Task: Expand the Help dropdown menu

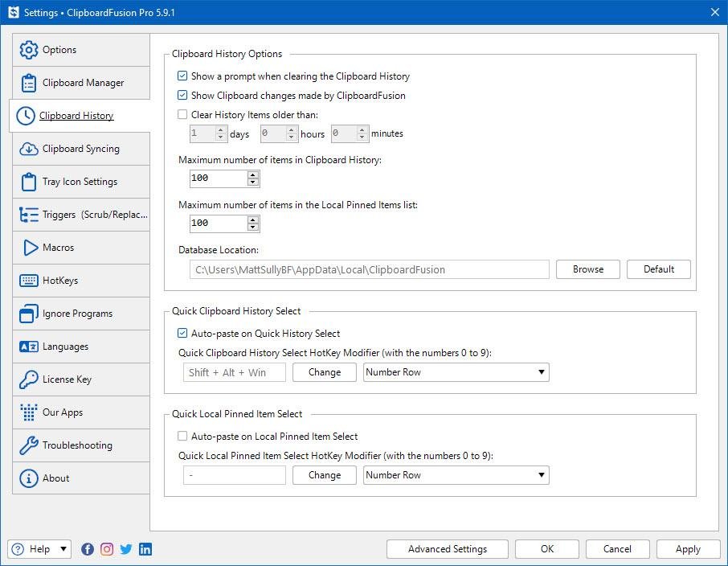Action: click(x=63, y=549)
